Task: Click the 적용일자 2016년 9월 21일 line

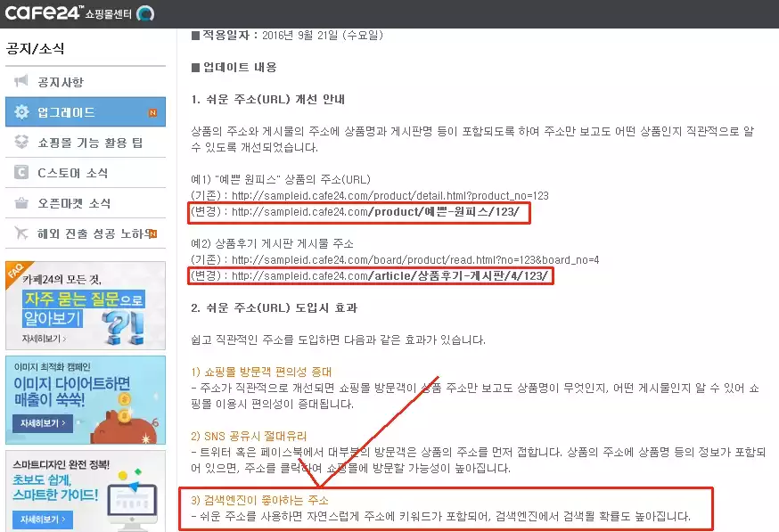Action: (287, 36)
